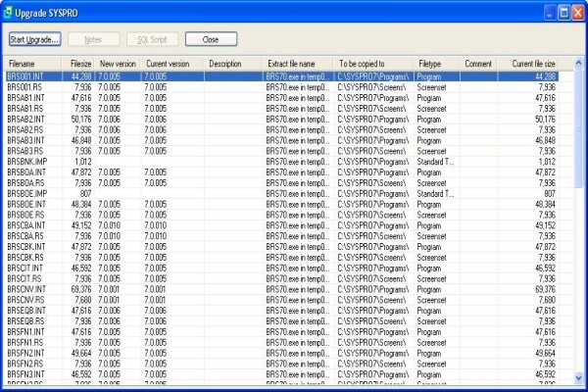The width and height of the screenshot is (588, 392).
Task: Click the scrollbar down arrow
Action: tap(578, 377)
